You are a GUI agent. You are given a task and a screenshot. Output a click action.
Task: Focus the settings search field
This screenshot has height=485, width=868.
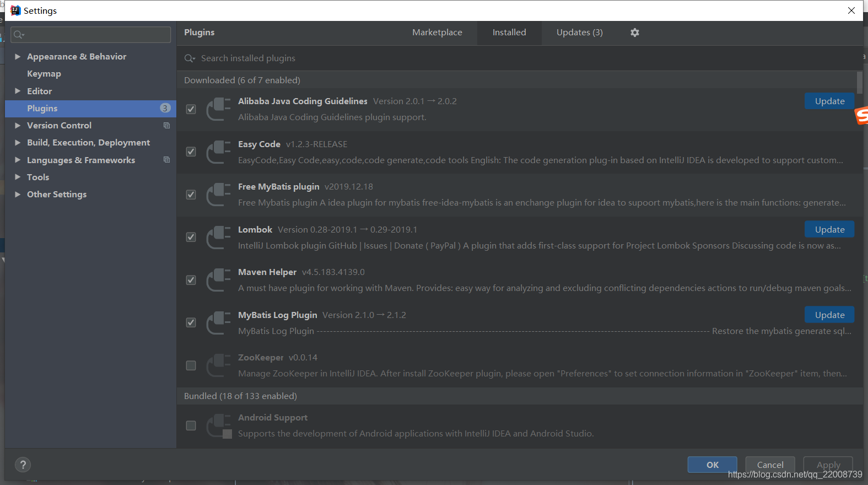91,35
